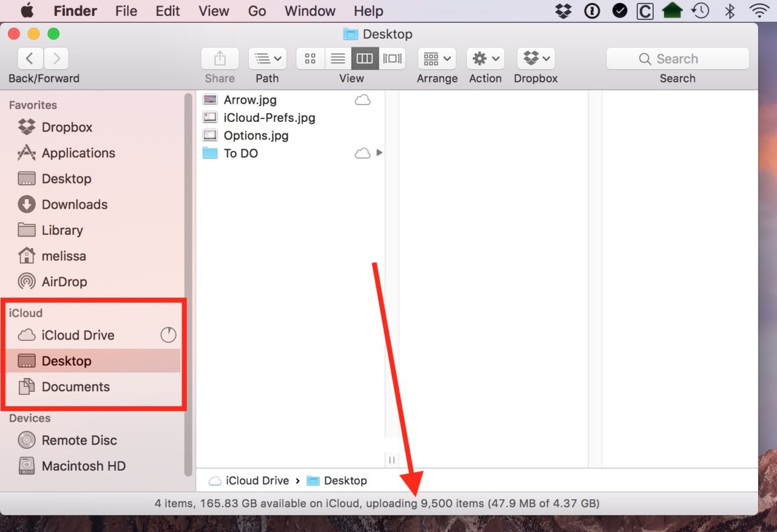
Task: Click the Devices section header
Action: point(30,418)
